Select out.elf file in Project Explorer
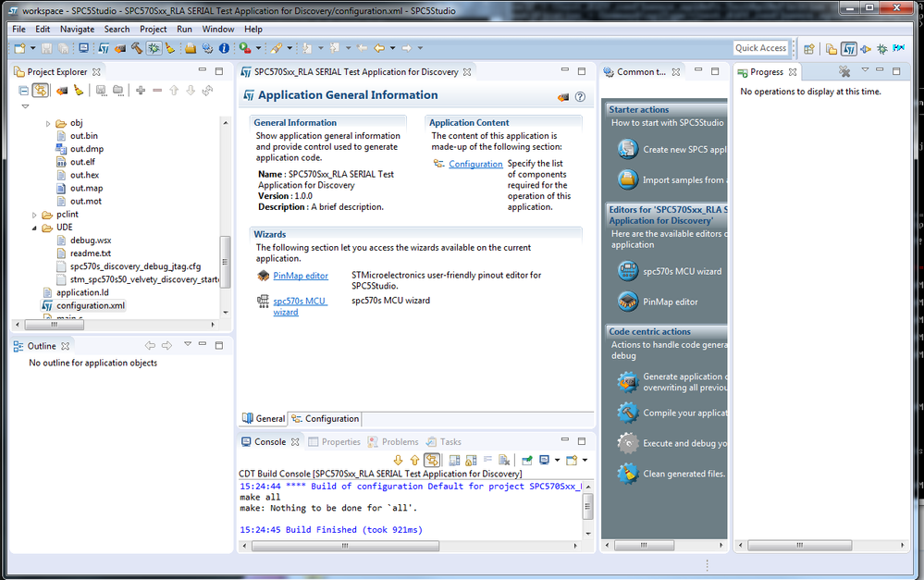Image resolution: width=924 pixels, height=580 pixels. click(76, 162)
